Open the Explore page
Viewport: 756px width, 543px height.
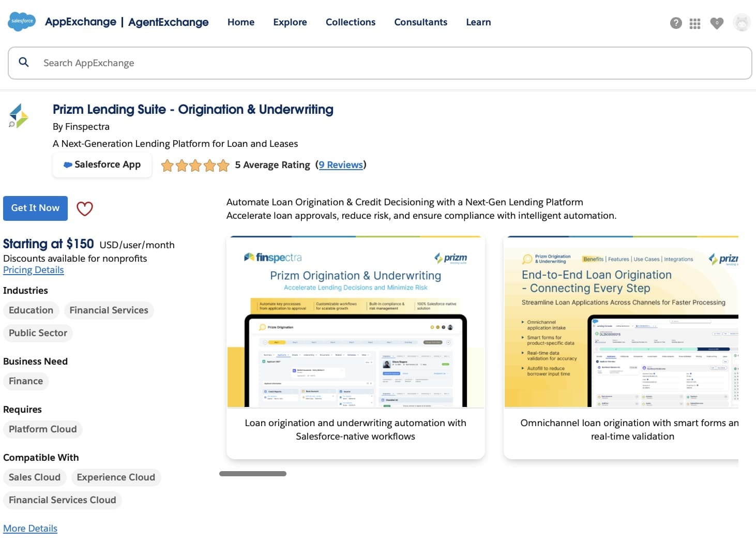pos(290,22)
